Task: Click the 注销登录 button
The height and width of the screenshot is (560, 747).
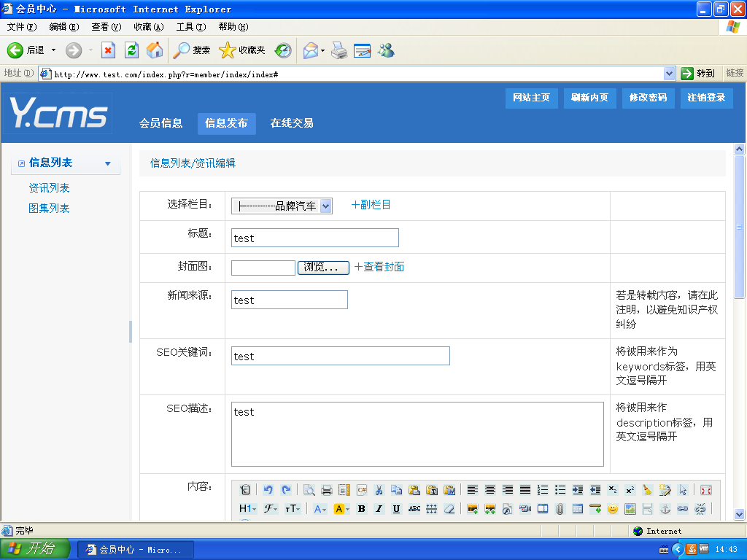Action: pyautogui.click(x=706, y=98)
